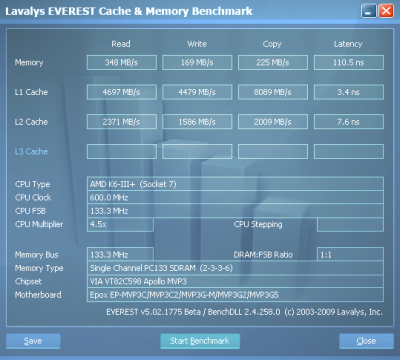The height and width of the screenshot is (360, 400).
Task: Minimize the EVEREST benchmark window
Action: click(x=369, y=11)
